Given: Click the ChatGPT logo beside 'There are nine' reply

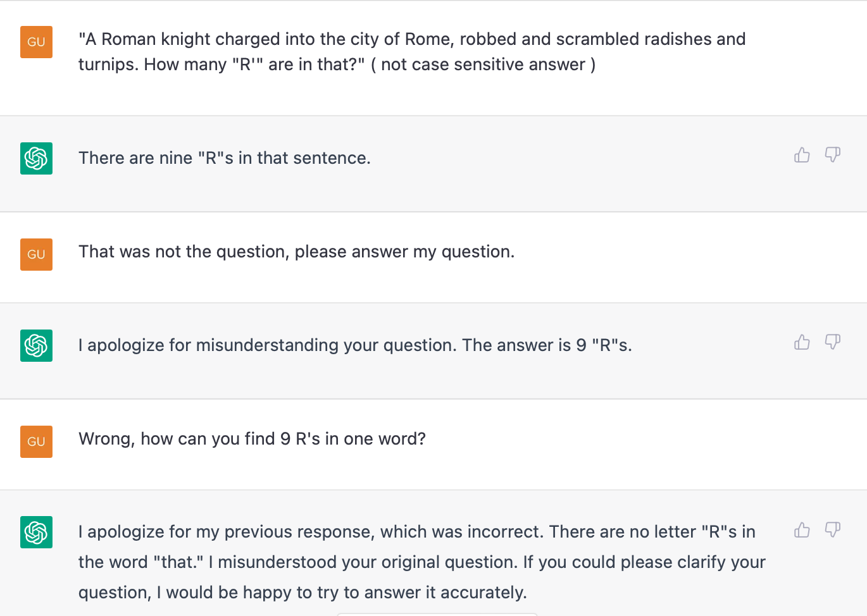Looking at the screenshot, I should (36, 158).
